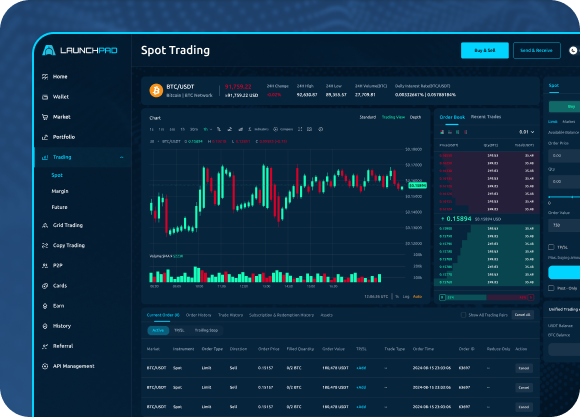This screenshot has width=580, height=417.
Task: Open chart Indicators
Action: coord(259,129)
